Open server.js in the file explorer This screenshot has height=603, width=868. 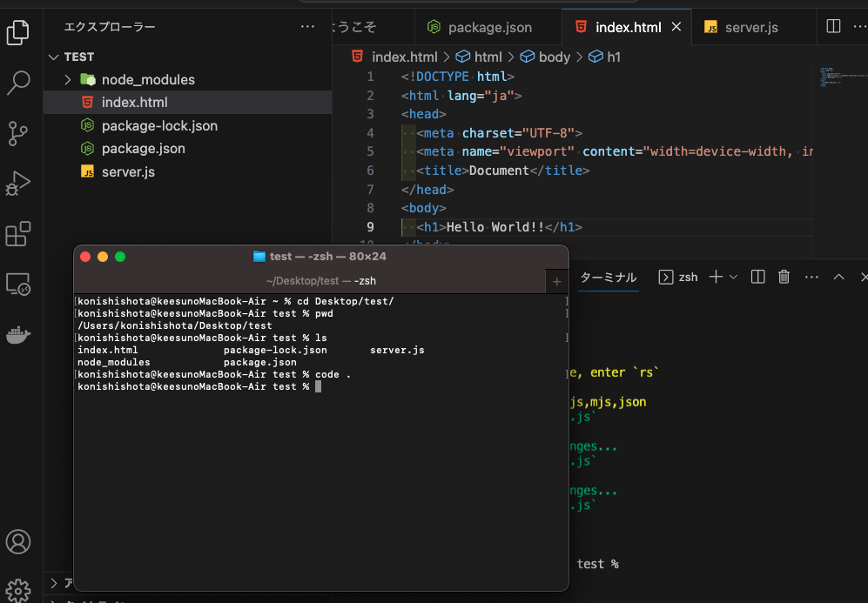[x=188, y=171]
